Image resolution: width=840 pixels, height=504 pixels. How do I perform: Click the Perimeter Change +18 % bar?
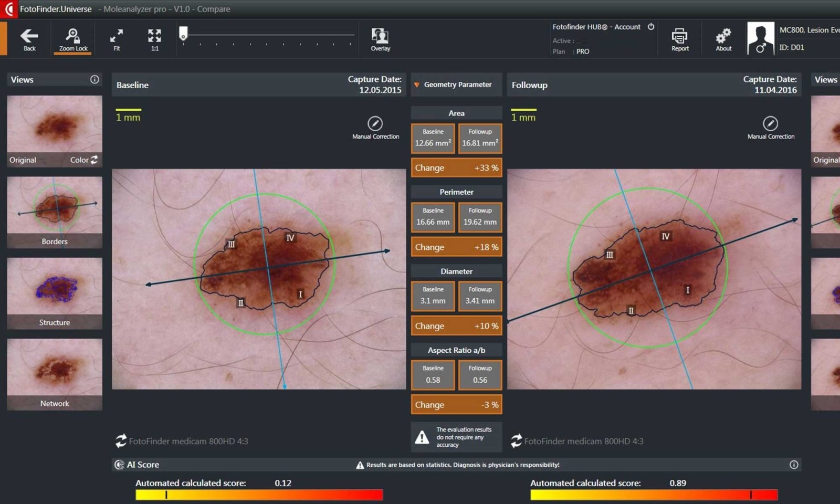pos(456,247)
